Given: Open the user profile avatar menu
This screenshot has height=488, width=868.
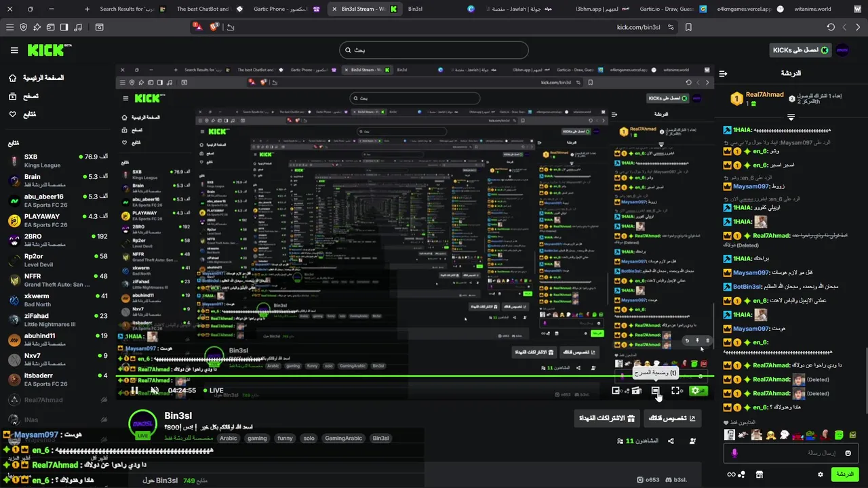Looking at the screenshot, I should coord(843,50).
